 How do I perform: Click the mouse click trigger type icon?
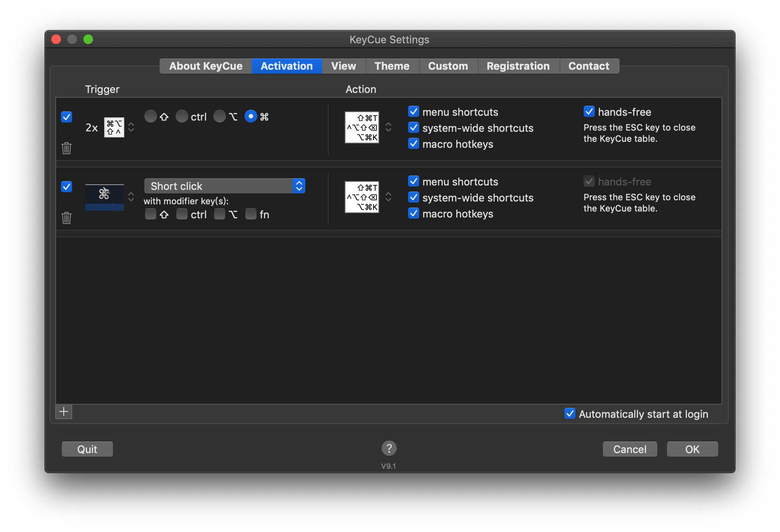105,197
